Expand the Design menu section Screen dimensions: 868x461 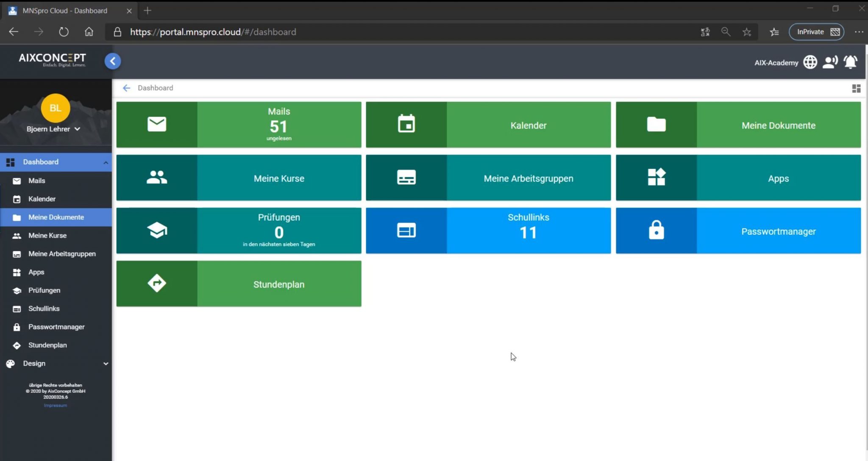point(106,363)
